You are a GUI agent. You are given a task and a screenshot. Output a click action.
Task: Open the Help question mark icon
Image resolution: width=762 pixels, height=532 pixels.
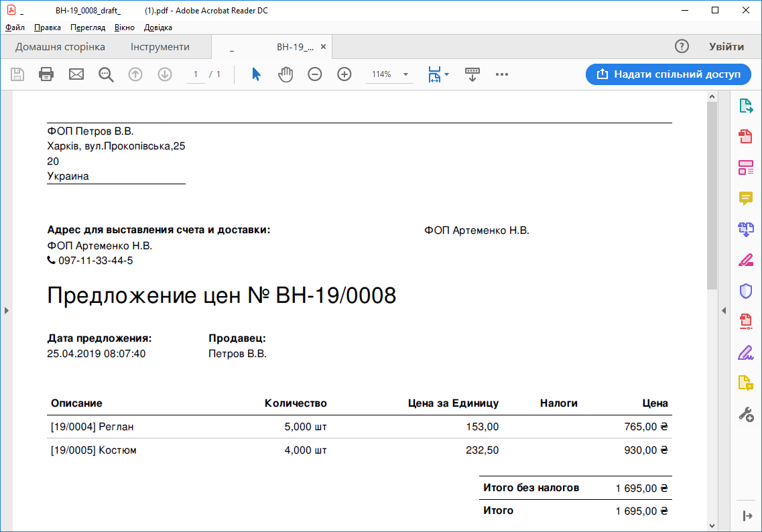[682, 47]
